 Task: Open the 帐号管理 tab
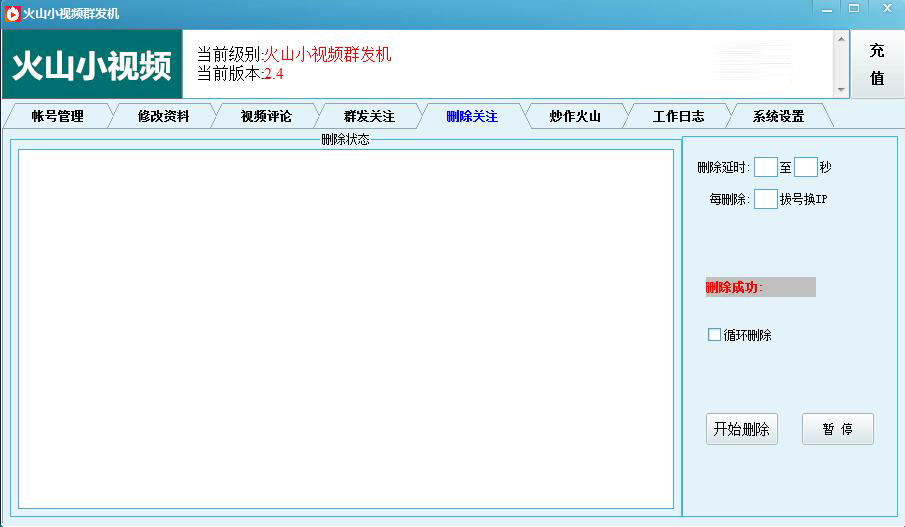point(57,116)
